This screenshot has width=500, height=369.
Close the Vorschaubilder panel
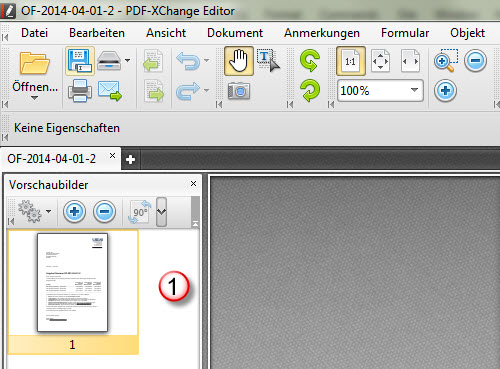point(193,184)
